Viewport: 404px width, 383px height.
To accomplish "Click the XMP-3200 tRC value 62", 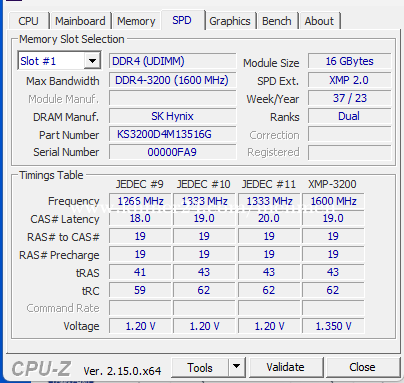I will coord(333,290).
